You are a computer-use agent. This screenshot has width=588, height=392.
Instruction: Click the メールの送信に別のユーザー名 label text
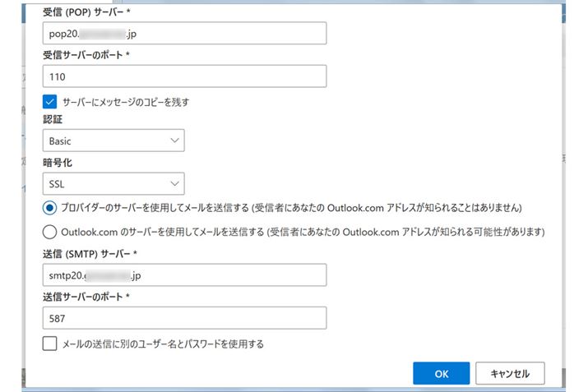(163, 344)
